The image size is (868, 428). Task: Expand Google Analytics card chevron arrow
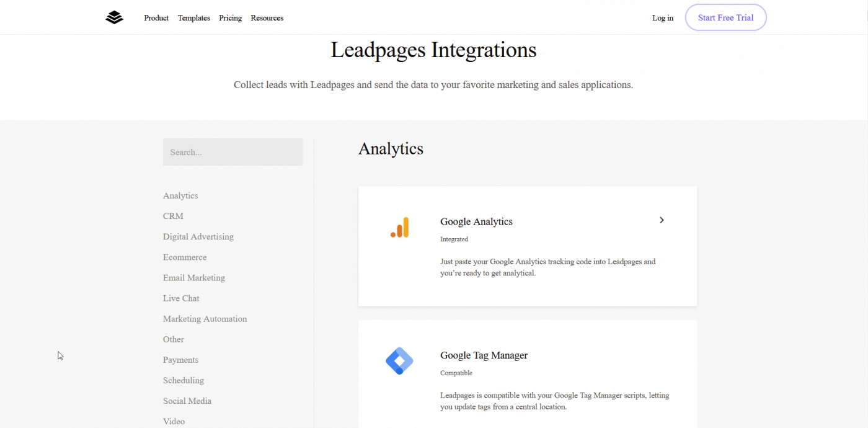[662, 220]
